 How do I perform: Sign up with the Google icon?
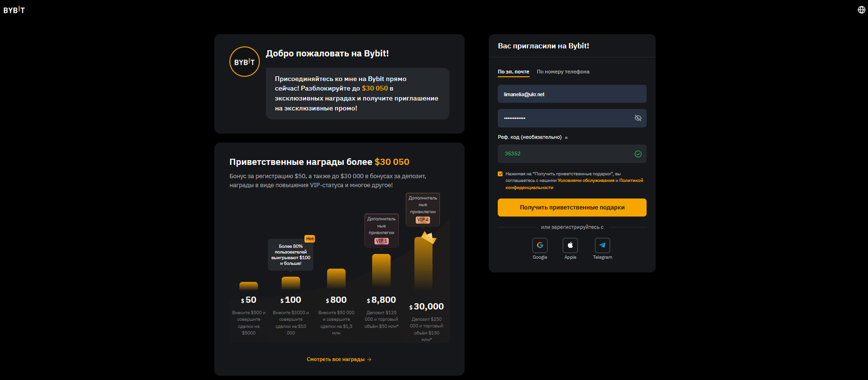(540, 245)
